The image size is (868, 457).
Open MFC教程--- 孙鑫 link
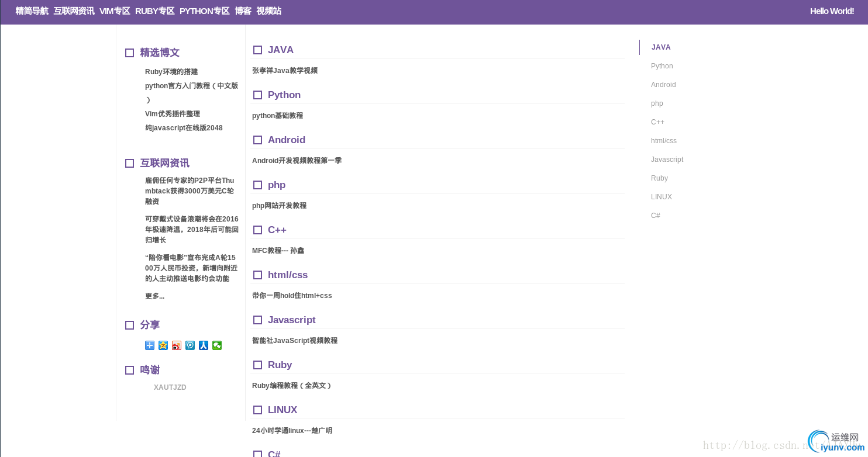(278, 251)
